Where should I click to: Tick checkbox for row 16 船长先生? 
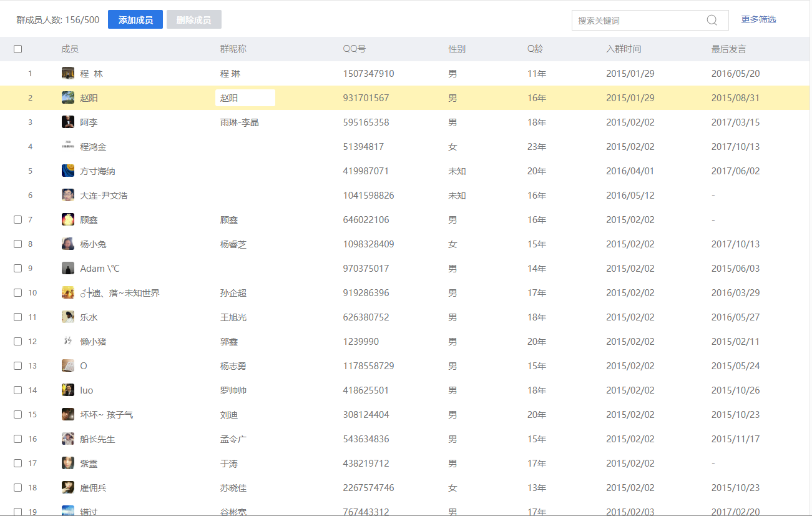[x=17, y=439]
